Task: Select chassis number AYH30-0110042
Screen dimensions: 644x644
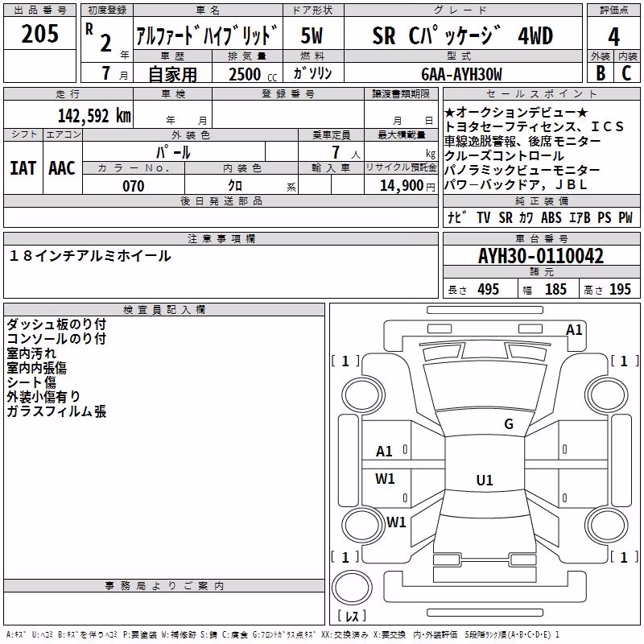Action: [541, 256]
